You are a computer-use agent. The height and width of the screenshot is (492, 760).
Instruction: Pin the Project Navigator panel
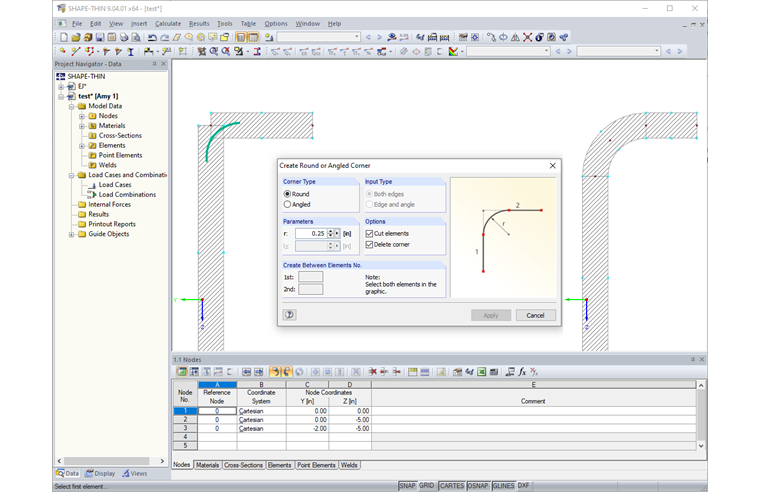[155, 63]
